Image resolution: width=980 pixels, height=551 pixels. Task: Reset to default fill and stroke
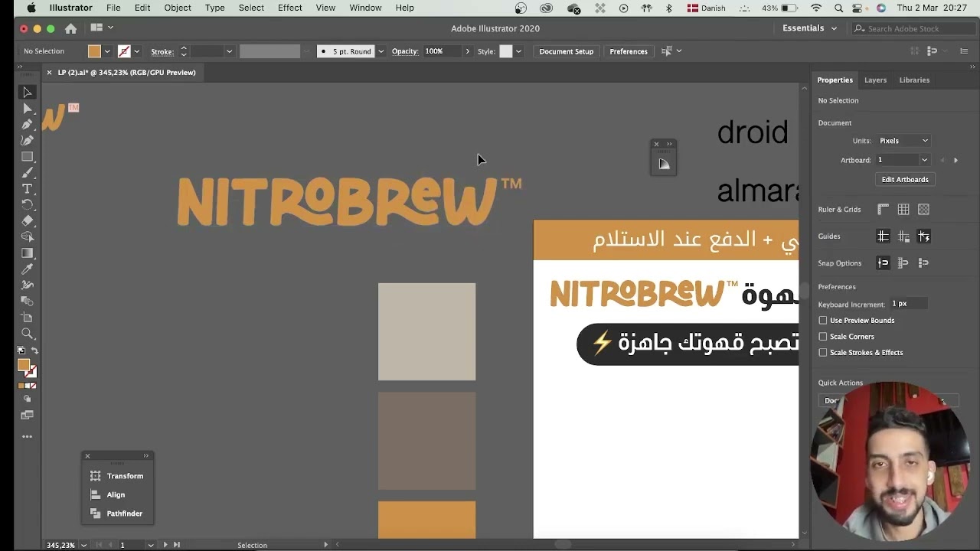coord(21,350)
